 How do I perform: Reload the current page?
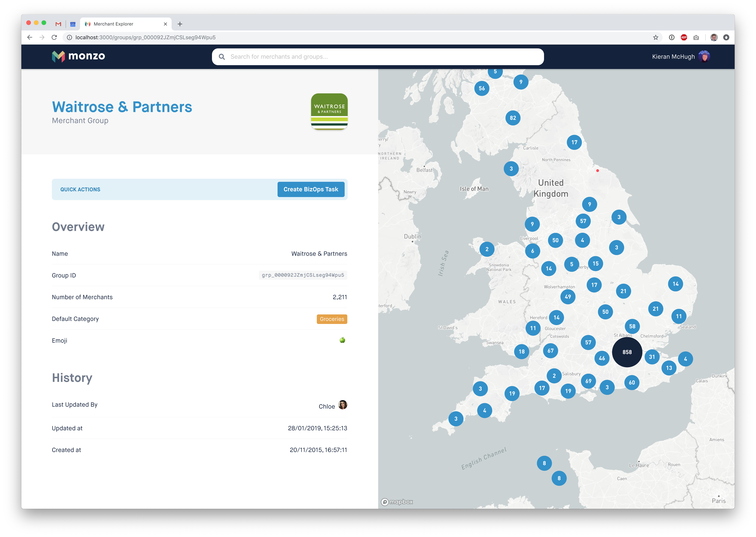tap(54, 37)
